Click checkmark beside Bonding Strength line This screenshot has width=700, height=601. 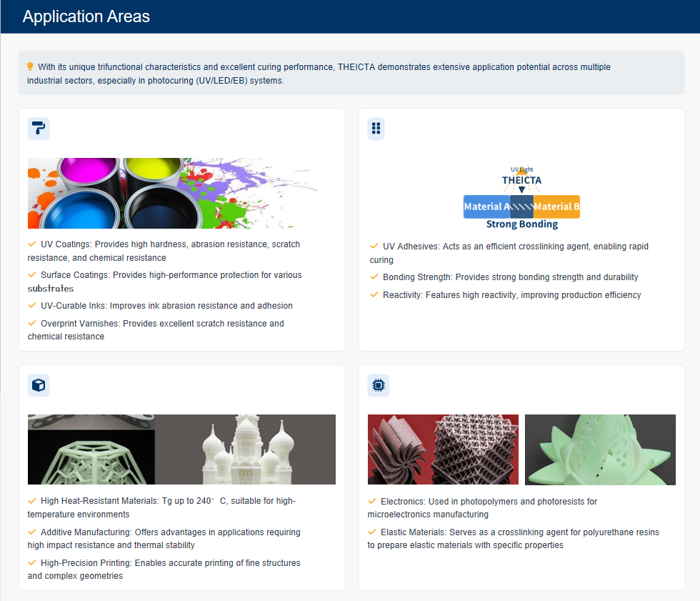point(374,277)
